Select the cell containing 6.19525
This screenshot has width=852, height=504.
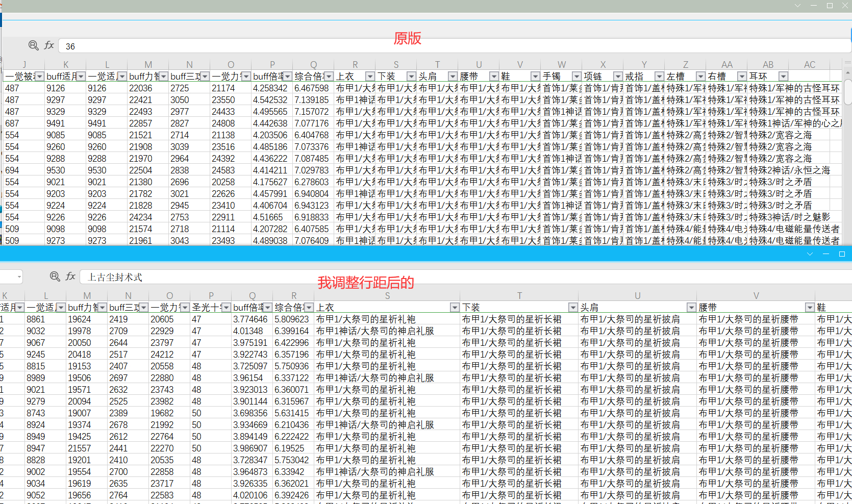click(x=293, y=448)
